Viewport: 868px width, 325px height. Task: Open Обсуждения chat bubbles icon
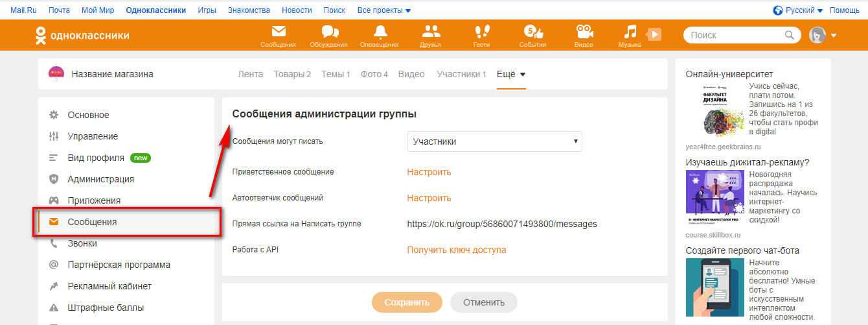tap(329, 33)
